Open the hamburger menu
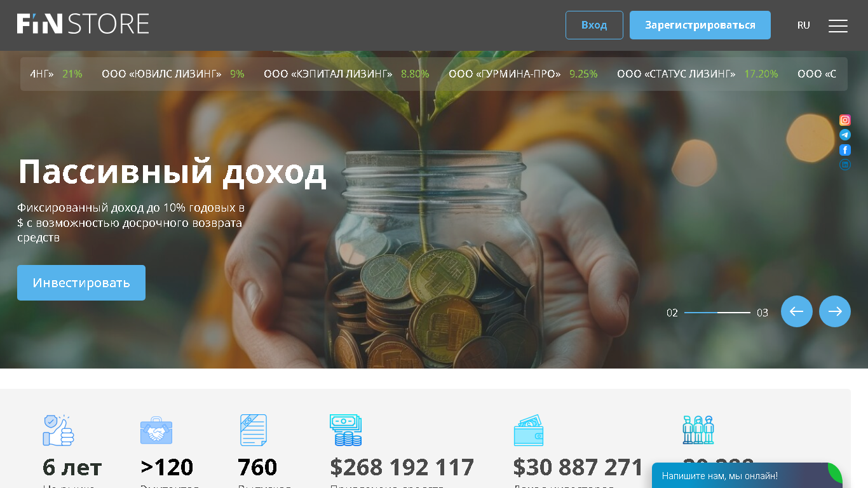Screen dimensions: 868x488 tap(838, 25)
